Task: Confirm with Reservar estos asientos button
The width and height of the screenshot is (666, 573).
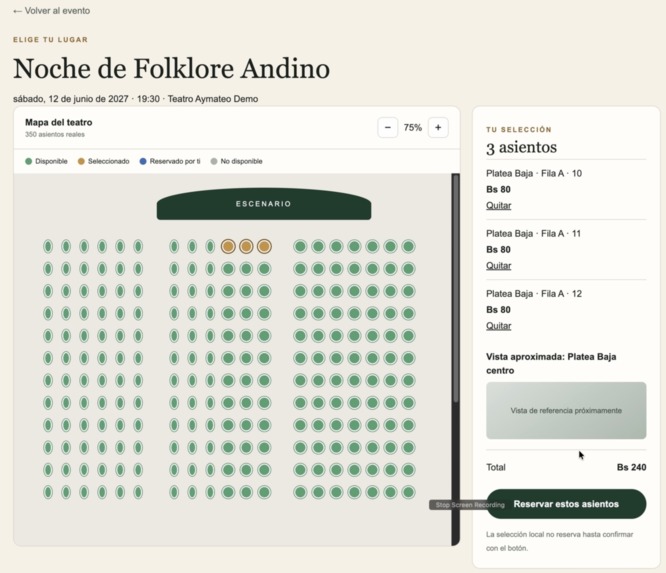Action: 566,504
